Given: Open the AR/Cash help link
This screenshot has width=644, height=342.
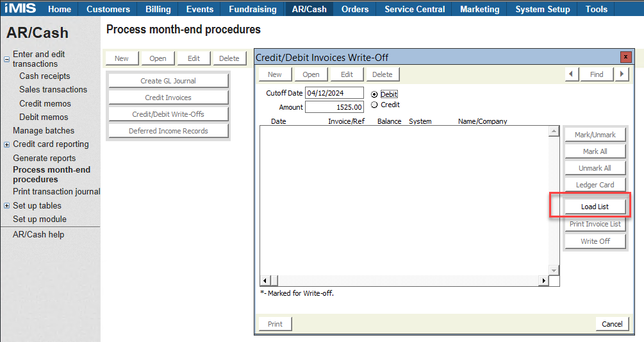Looking at the screenshot, I should click(38, 235).
